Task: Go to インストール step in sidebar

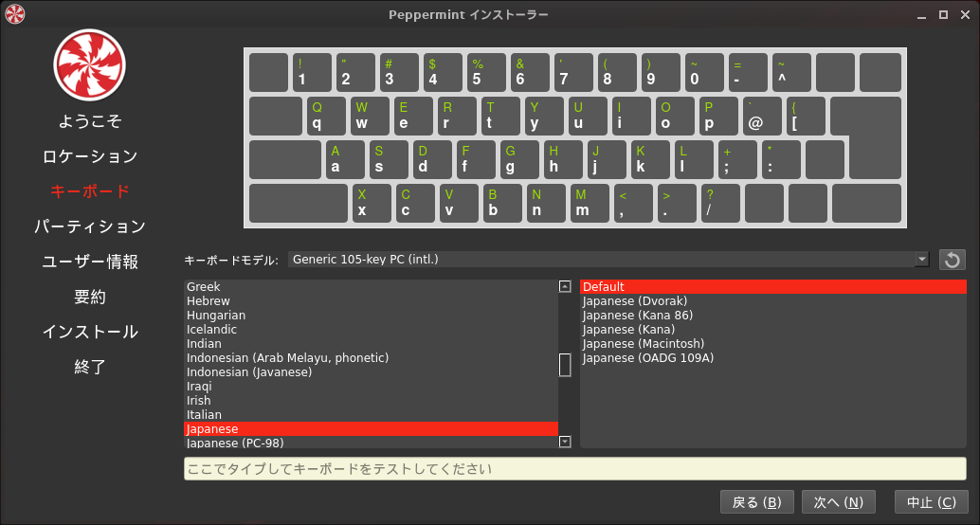Action: [90, 332]
